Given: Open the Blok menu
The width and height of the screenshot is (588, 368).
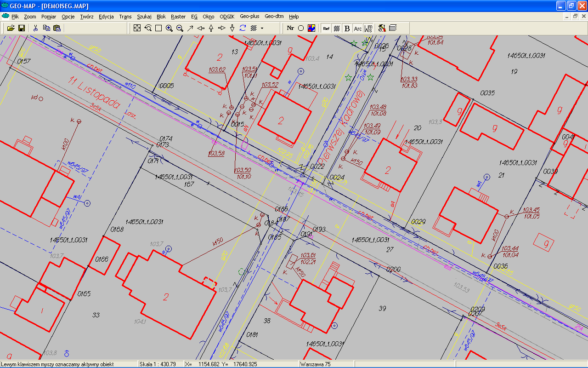Looking at the screenshot, I should (161, 17).
